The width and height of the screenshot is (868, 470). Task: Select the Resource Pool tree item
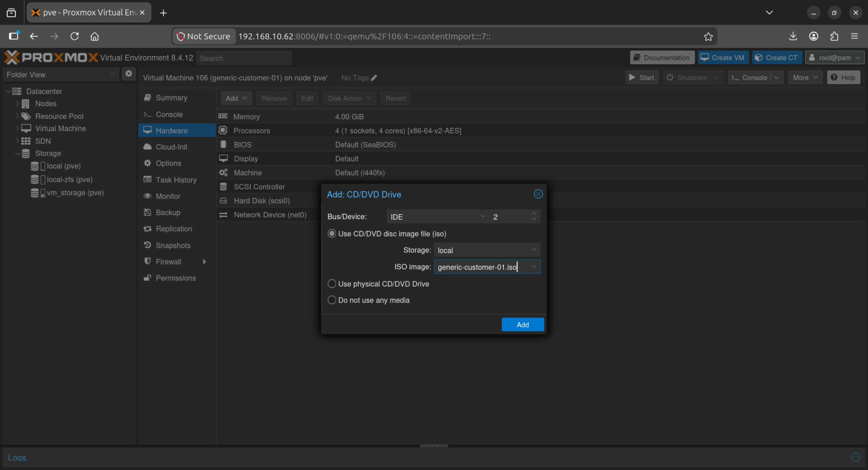tap(59, 116)
